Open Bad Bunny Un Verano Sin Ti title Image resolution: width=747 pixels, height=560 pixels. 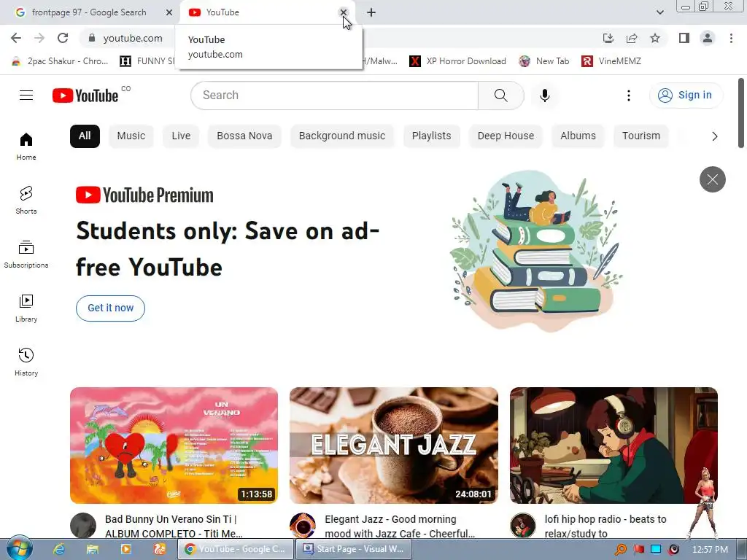(174, 526)
